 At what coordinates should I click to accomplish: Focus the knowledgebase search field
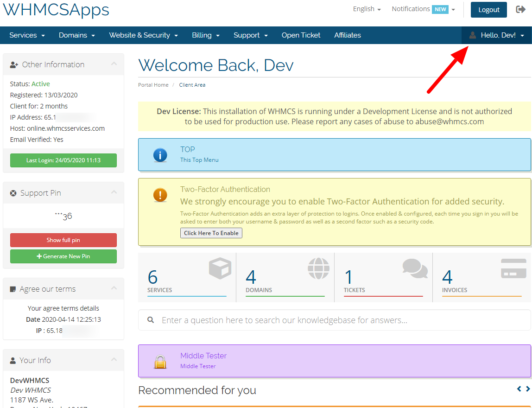[335, 320]
